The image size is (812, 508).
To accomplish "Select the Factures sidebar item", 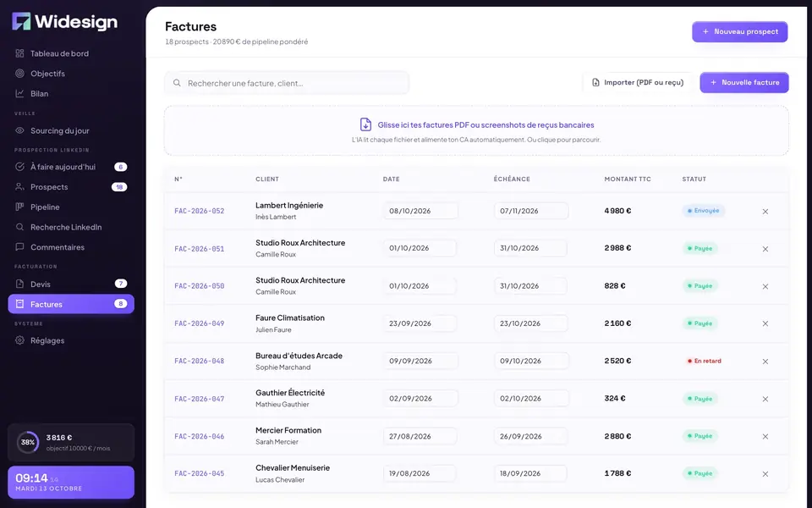I will pyautogui.click(x=71, y=304).
